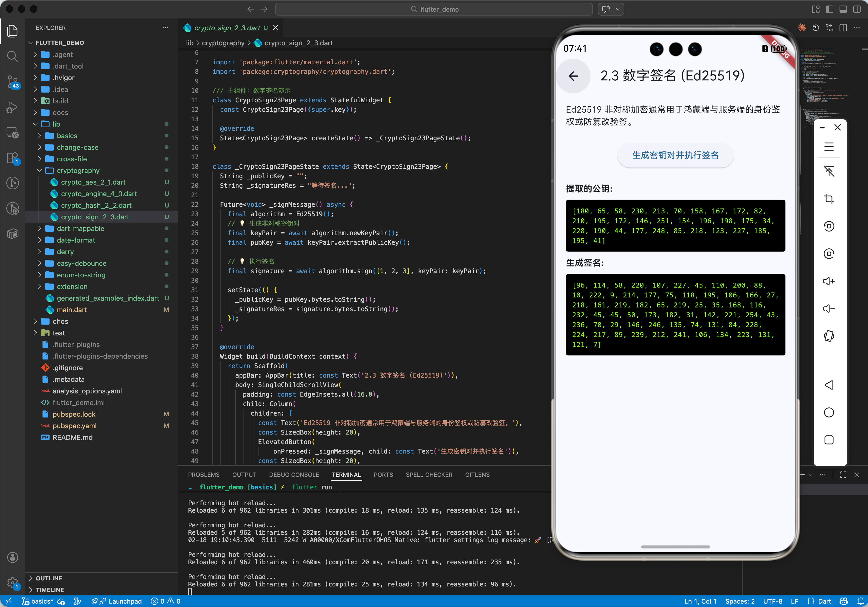This screenshot has width=868, height=607.
Task: Collapse the cryptography folder
Action: pyautogui.click(x=78, y=170)
